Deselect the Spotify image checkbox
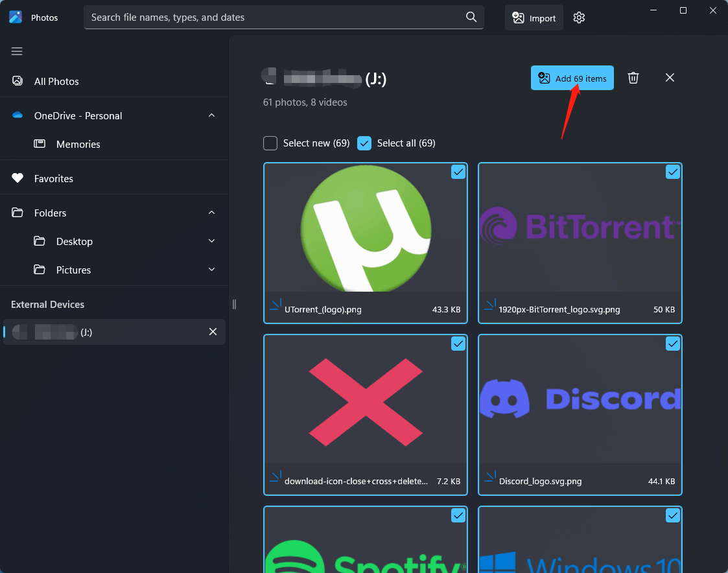 [458, 516]
